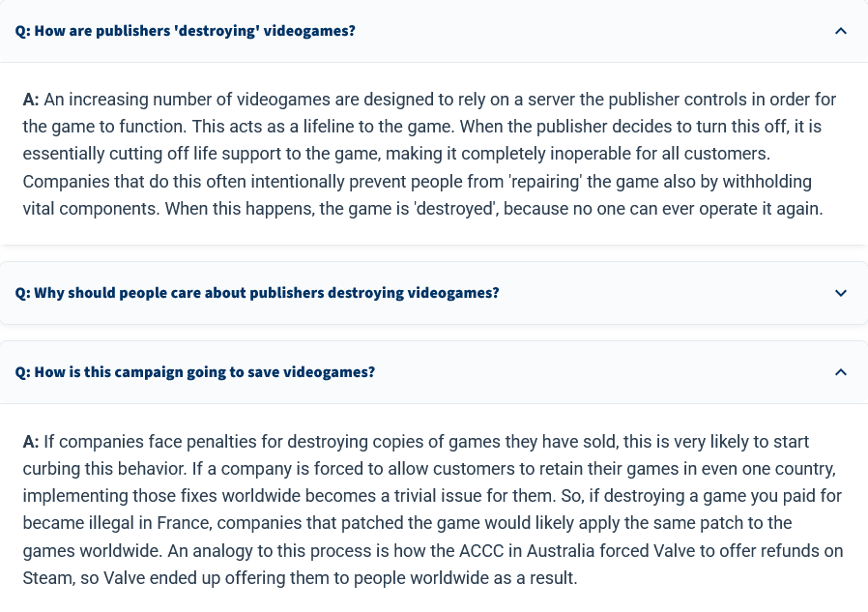
Task: Collapse the 'destroying' videogames answer via chevron
Action: [x=840, y=31]
